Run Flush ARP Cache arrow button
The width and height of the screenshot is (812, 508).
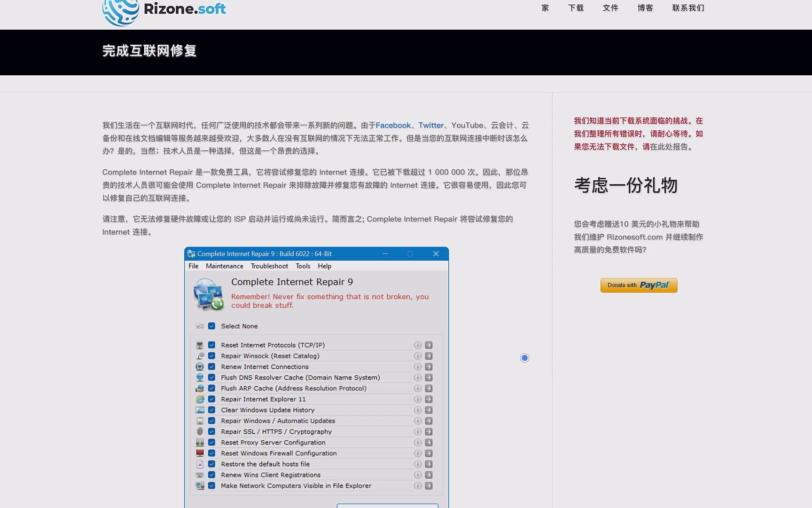tap(429, 389)
